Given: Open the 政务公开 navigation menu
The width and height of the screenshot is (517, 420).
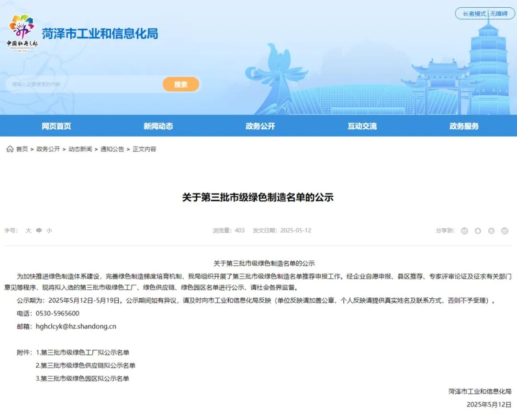Looking at the screenshot, I should (x=260, y=126).
